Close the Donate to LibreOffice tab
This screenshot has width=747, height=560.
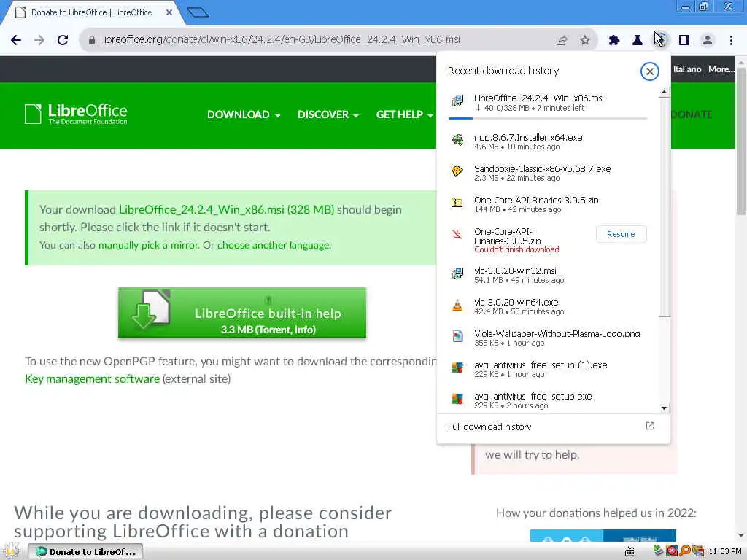click(x=169, y=13)
